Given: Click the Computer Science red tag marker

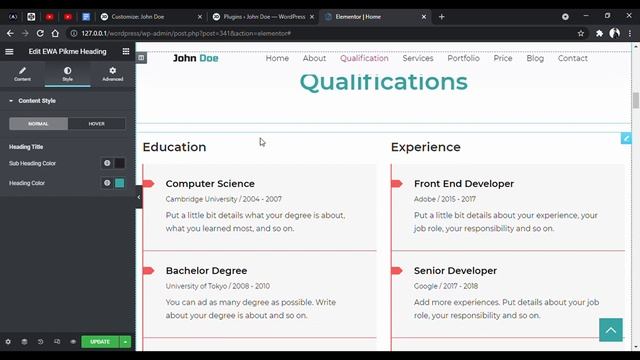Looking at the screenshot, I should pyautogui.click(x=149, y=184).
